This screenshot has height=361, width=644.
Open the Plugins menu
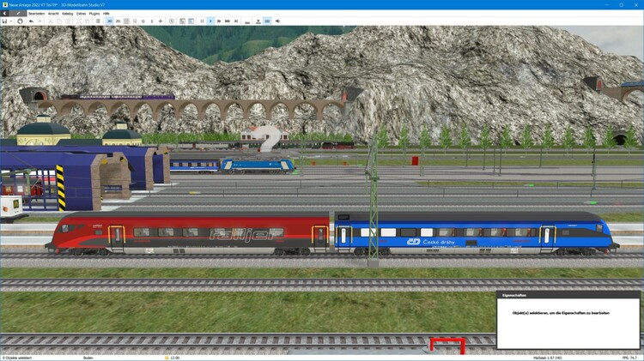click(x=94, y=14)
